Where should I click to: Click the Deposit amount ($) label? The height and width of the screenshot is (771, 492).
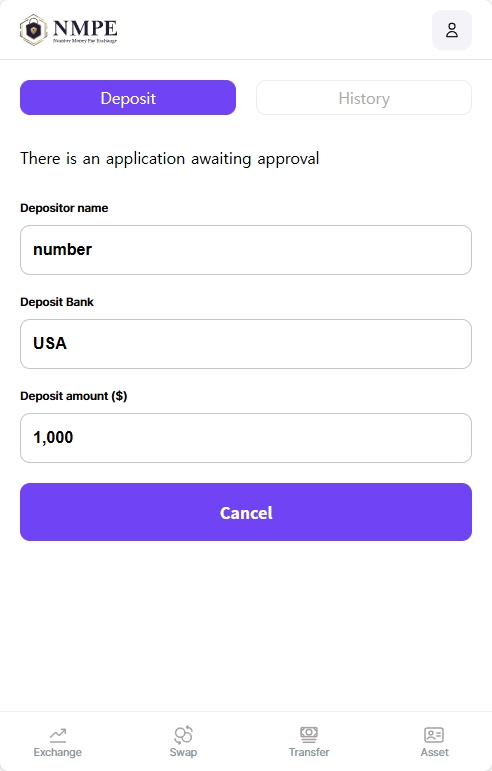pos(74,396)
